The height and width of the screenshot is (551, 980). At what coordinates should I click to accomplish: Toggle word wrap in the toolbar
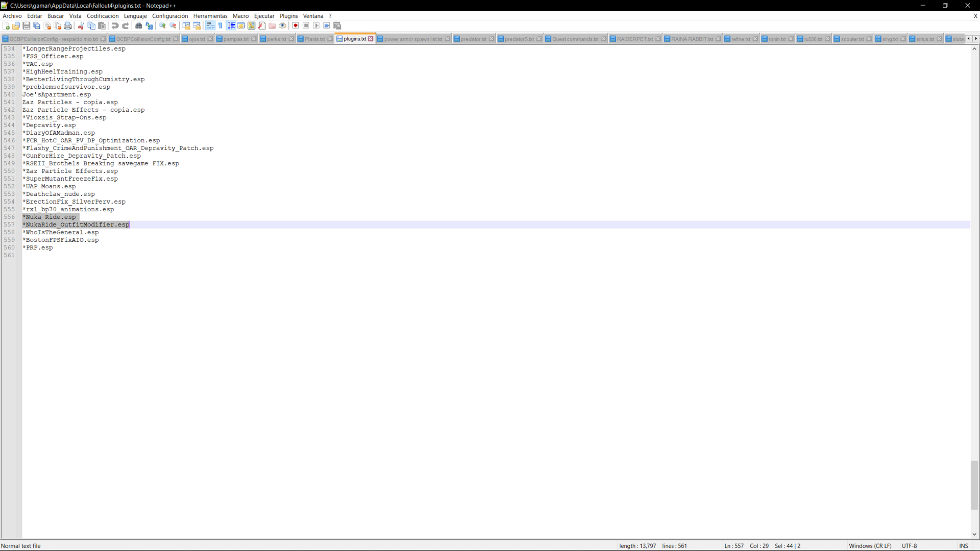(210, 26)
